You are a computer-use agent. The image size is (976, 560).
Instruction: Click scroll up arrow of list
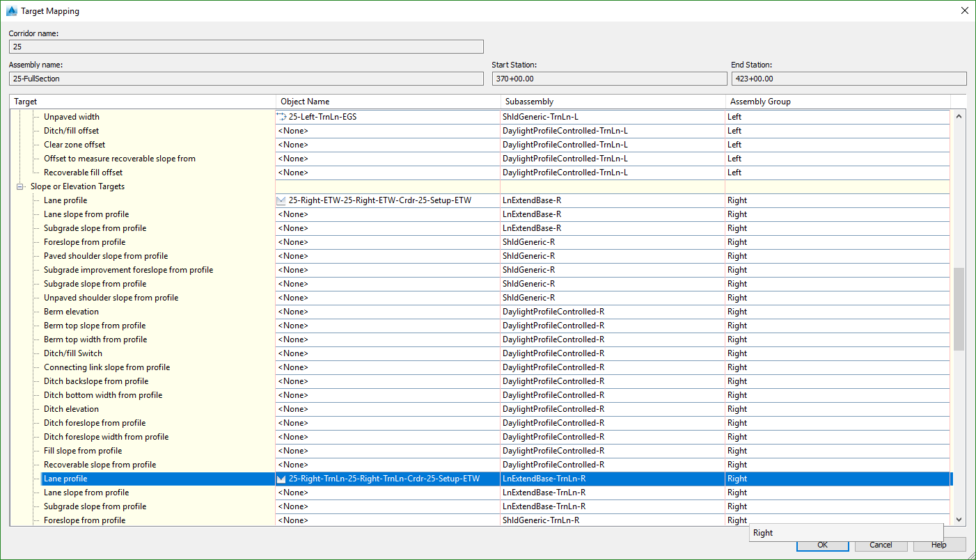959,117
